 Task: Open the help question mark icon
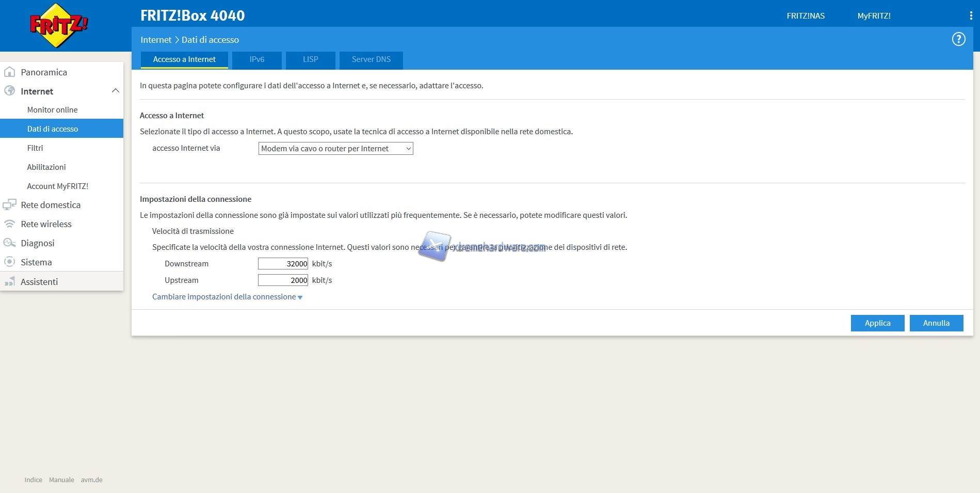958,39
